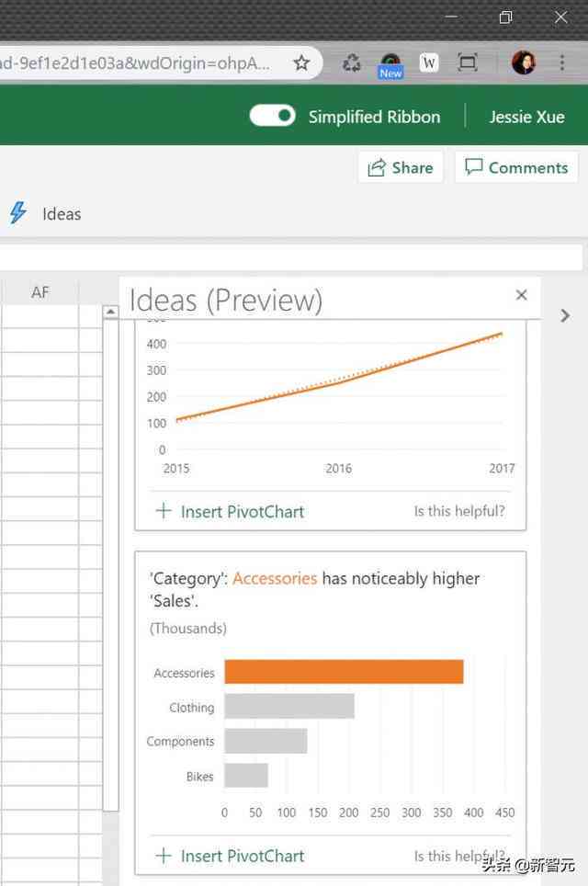
Task: Click the orange 'Accessories' text in insight
Action: pyautogui.click(x=275, y=578)
